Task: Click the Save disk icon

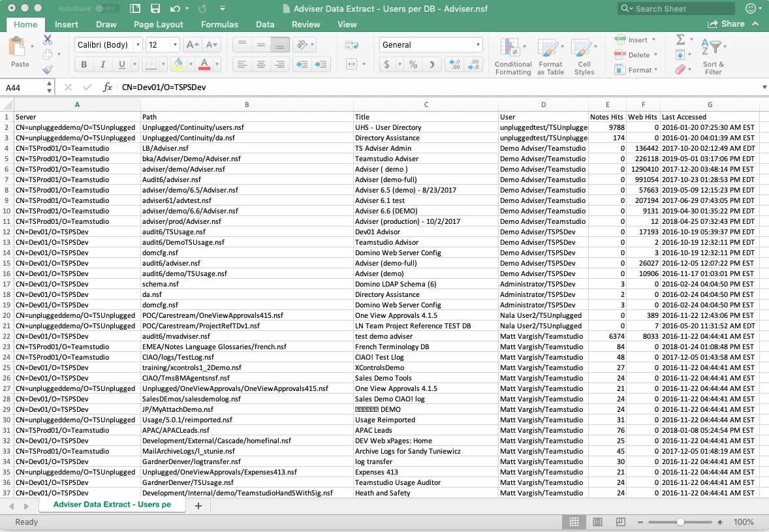Action: (x=155, y=8)
